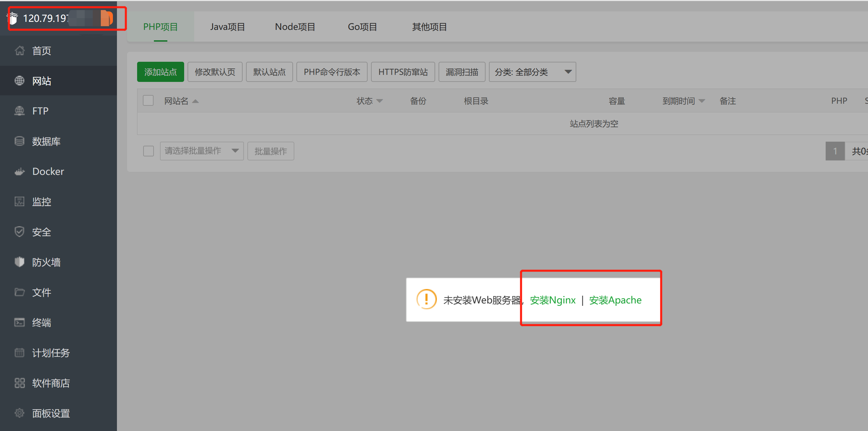Click the shield check icon beside 安全
Image resolution: width=868 pixels, height=431 pixels.
[x=19, y=232]
